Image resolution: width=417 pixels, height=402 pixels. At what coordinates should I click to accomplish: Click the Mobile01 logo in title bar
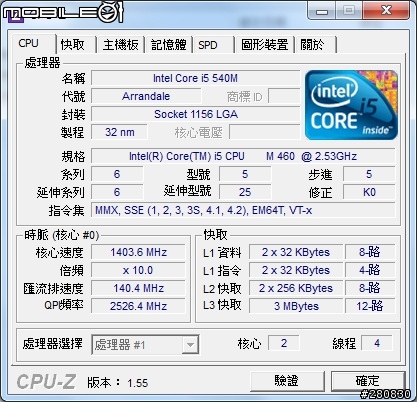[x=63, y=12]
